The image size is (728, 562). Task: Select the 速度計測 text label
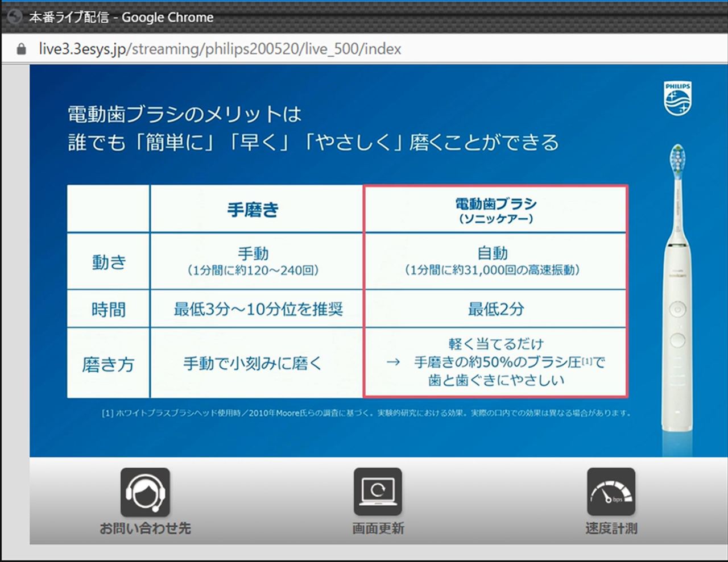tap(611, 528)
